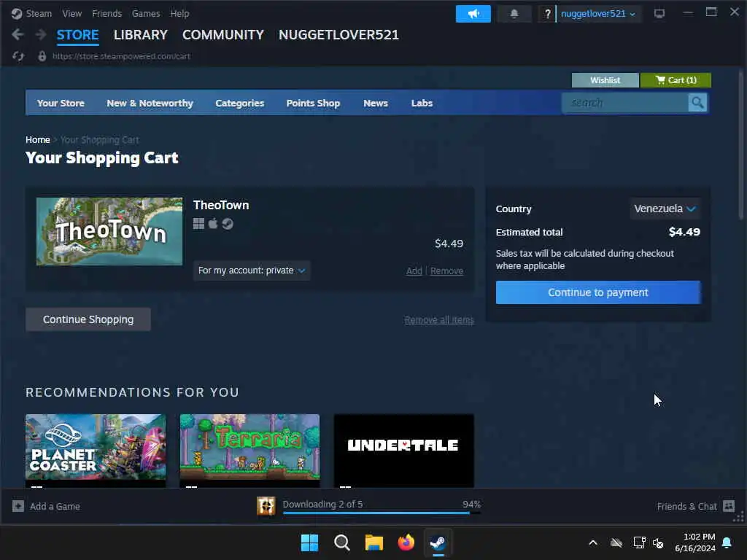Open the 'For my account: private' dropdown
Viewport: 747px width, 560px height.
[x=252, y=271]
